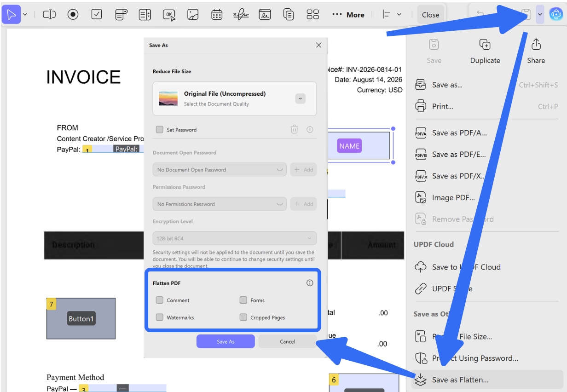Click Cancel in Save As dialog
Viewport: 567px width, 392px height.
pos(287,341)
